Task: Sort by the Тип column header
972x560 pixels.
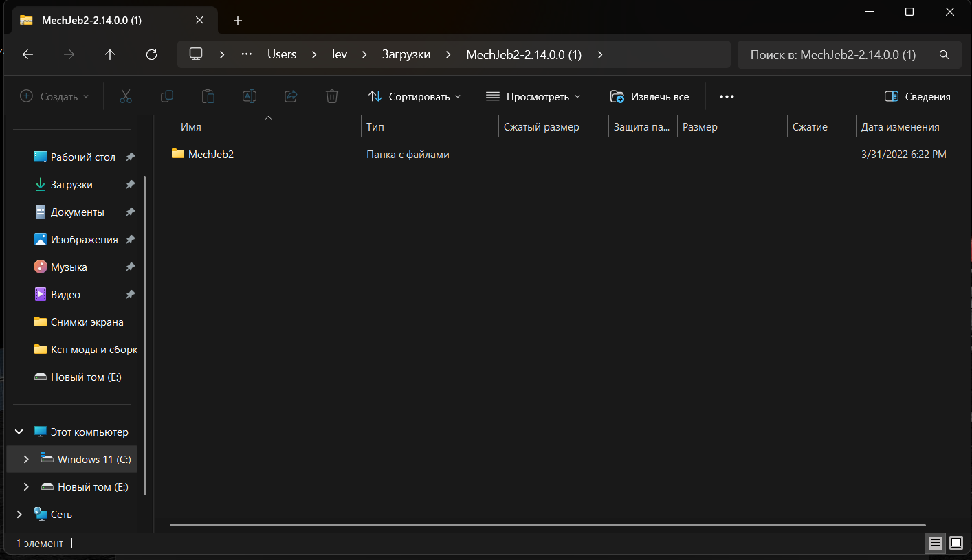Action: [375, 127]
